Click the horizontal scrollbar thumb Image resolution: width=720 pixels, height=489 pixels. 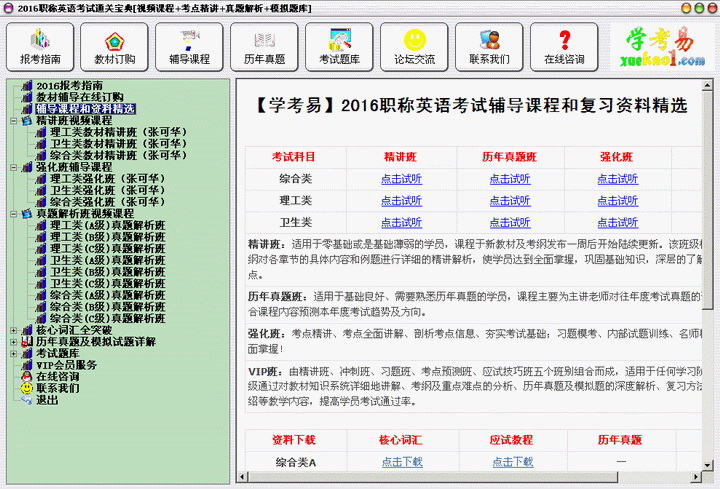[x=433, y=477]
